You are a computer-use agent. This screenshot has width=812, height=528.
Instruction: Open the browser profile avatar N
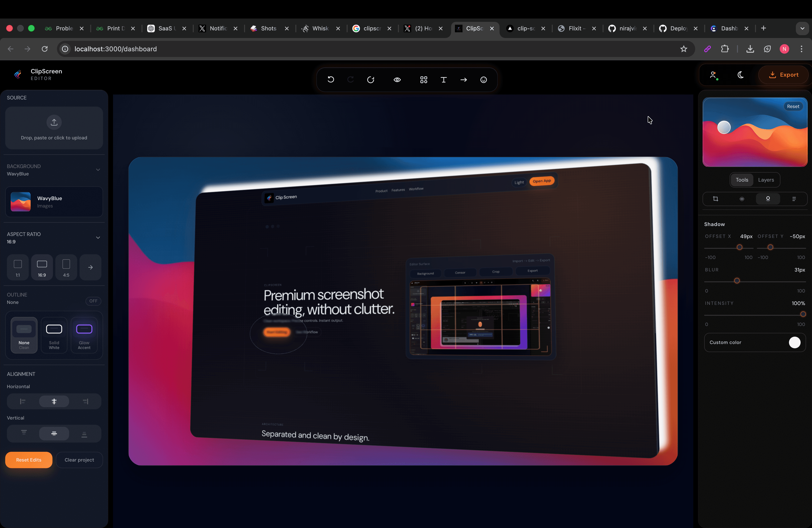(784, 49)
